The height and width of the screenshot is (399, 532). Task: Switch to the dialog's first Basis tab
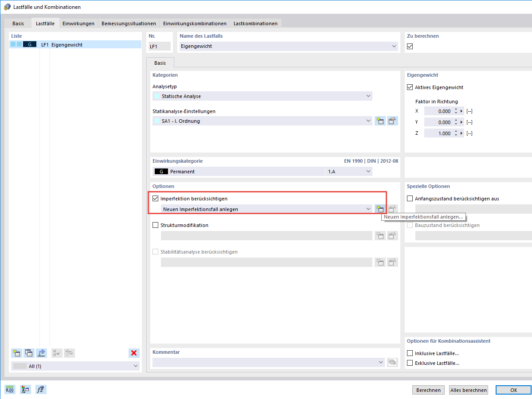(18, 23)
